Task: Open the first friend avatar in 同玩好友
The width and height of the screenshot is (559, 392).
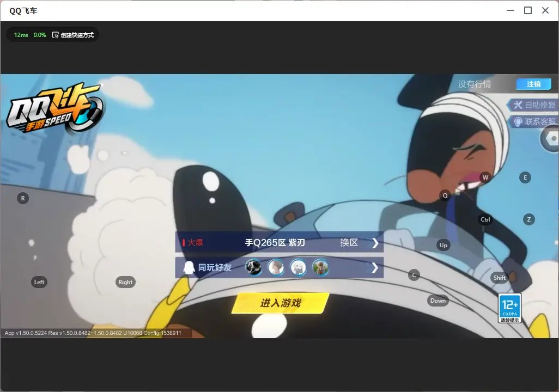Action: tap(253, 267)
